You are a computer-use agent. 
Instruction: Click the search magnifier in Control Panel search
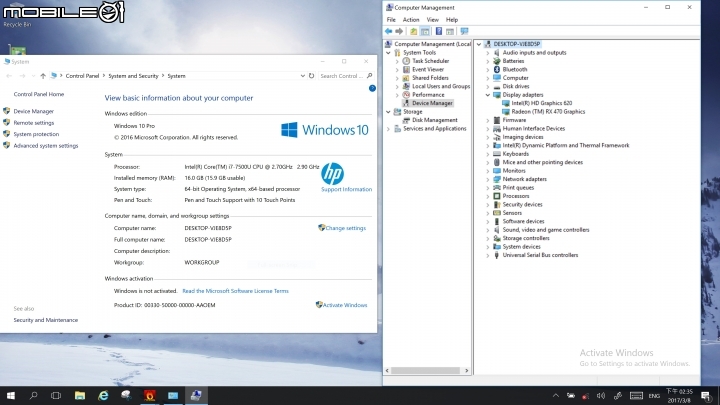pyautogui.click(x=370, y=76)
